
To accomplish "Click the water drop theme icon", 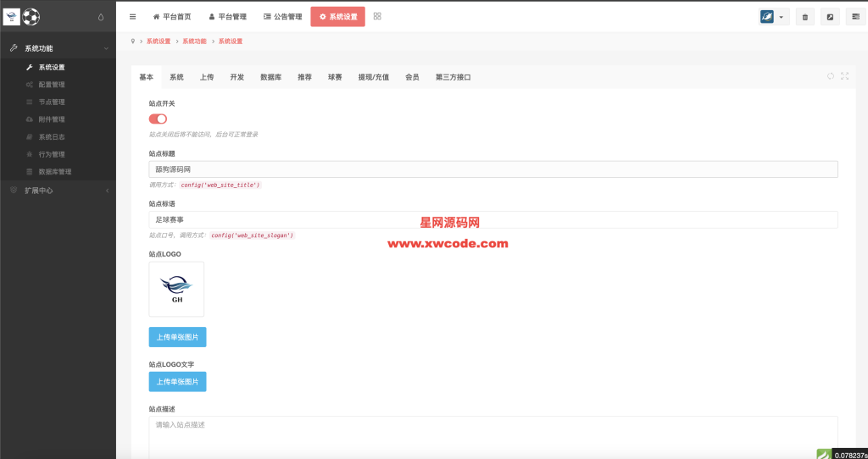I will pos(101,16).
